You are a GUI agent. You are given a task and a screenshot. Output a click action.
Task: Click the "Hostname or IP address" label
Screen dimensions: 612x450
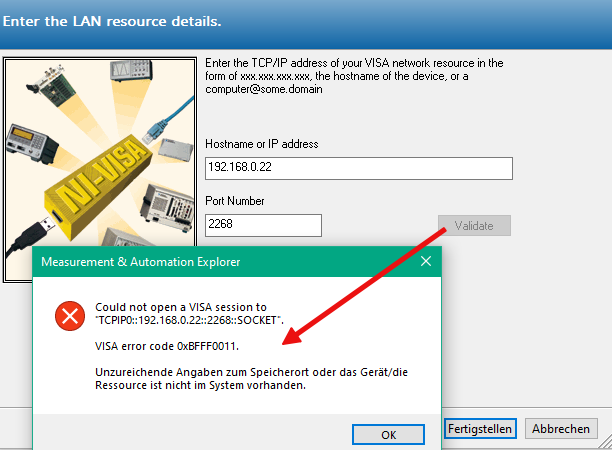point(262,144)
